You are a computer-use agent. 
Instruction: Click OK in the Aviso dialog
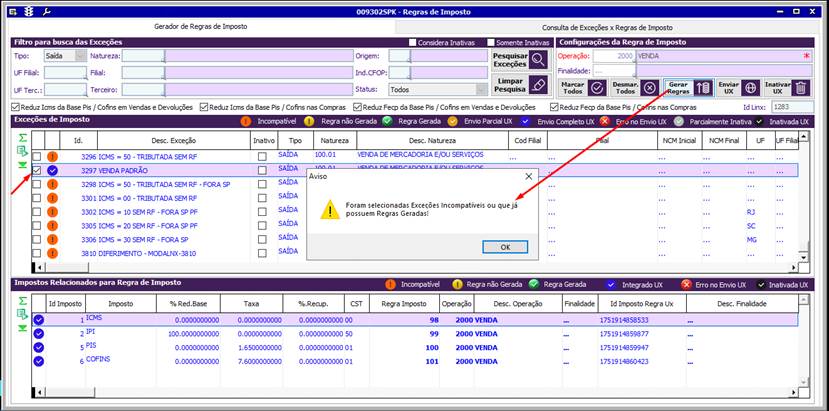click(505, 247)
